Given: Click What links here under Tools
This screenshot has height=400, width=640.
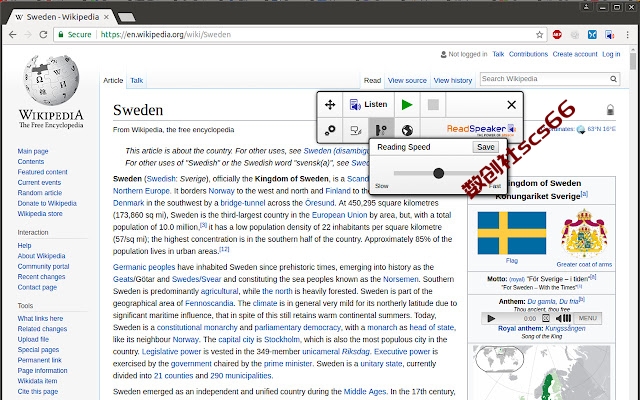Looking at the screenshot, I should tap(40, 318).
